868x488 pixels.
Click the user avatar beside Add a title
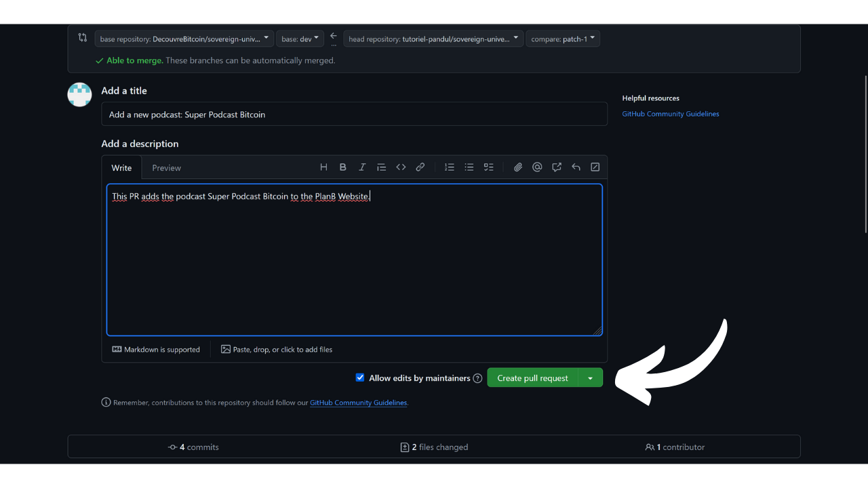79,94
